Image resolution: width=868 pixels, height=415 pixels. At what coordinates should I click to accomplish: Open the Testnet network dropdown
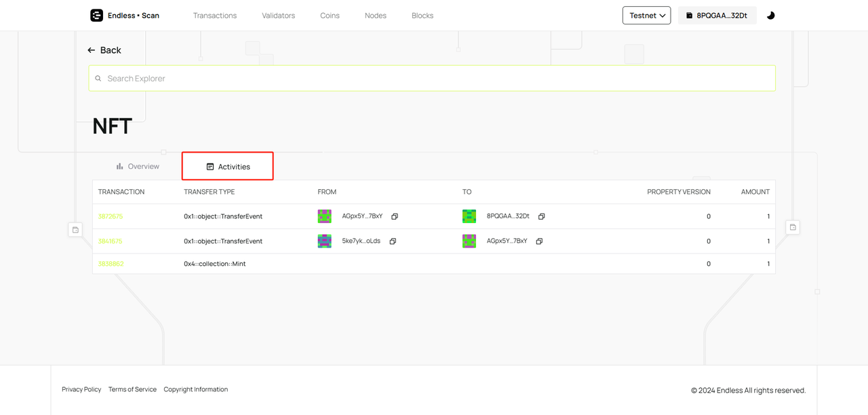pyautogui.click(x=646, y=16)
